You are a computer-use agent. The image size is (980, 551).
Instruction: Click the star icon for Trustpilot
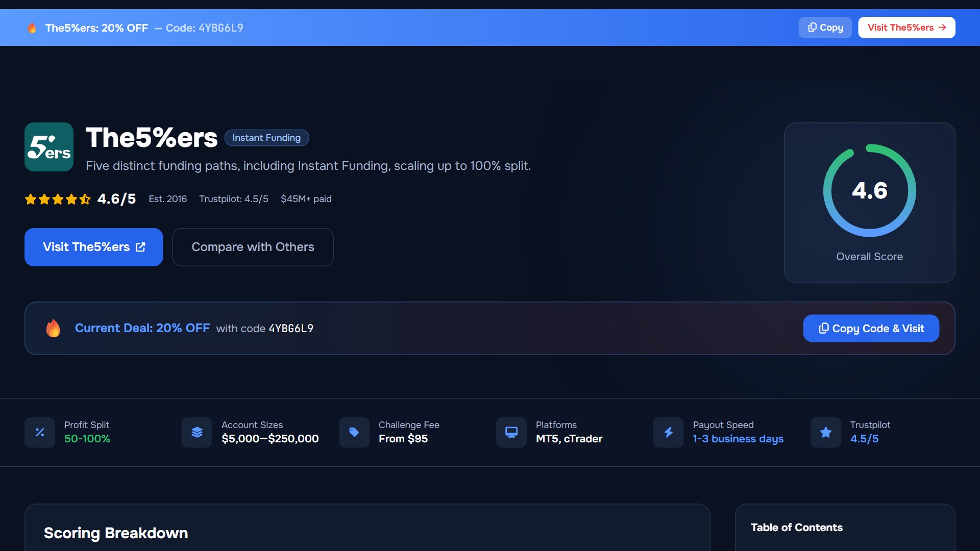[x=826, y=432]
